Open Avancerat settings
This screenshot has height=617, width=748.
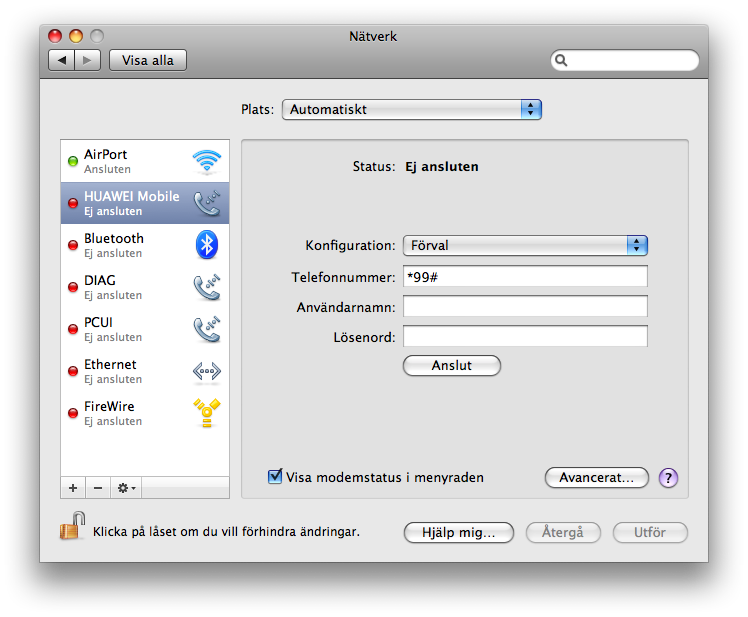click(x=597, y=478)
